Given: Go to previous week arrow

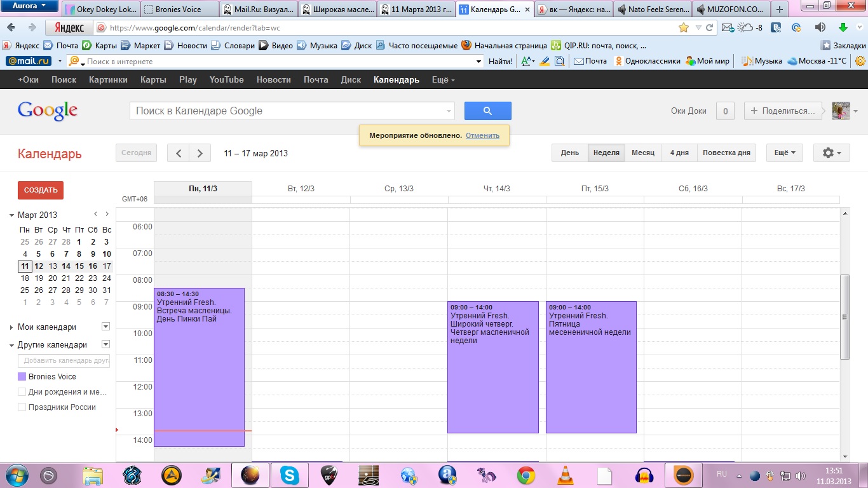Looking at the screenshot, I should 179,153.
